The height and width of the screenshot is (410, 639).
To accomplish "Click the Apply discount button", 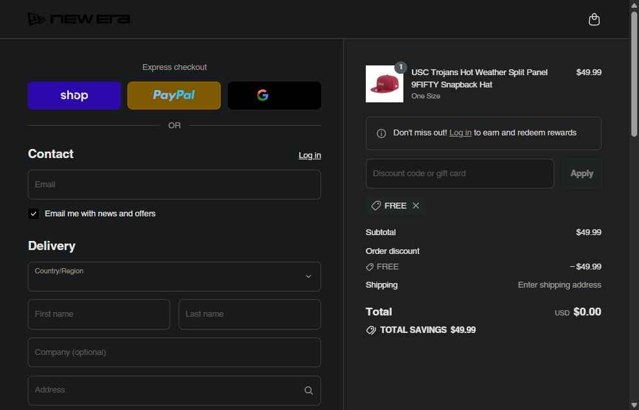I will pos(582,174).
